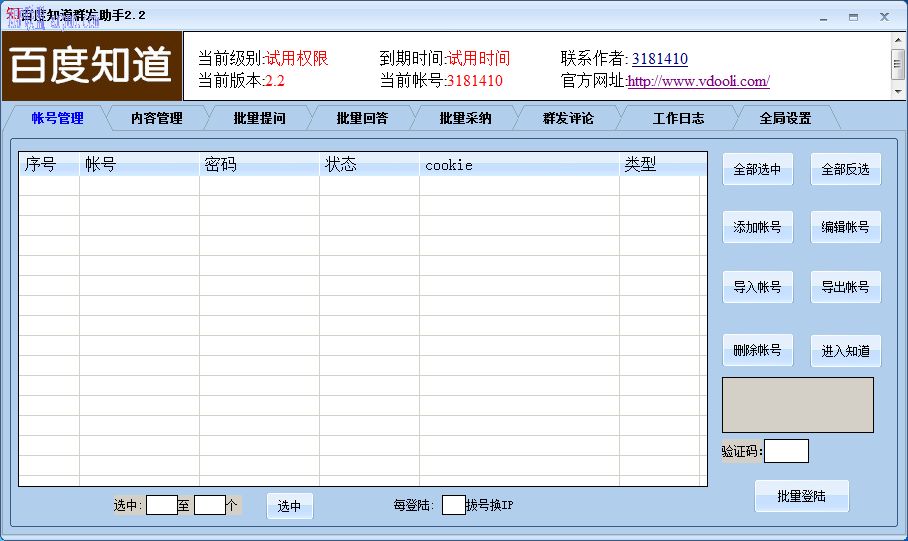Viewport: 908px width, 541px height.
Task: Sort by the 帐号 column header
Action: click(x=140, y=165)
